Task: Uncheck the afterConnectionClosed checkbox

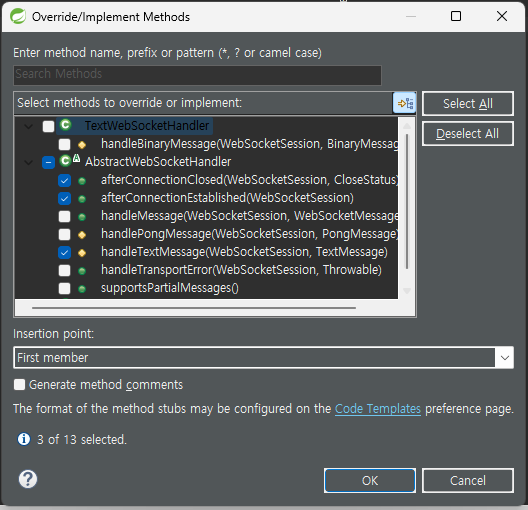Action: tap(64, 180)
